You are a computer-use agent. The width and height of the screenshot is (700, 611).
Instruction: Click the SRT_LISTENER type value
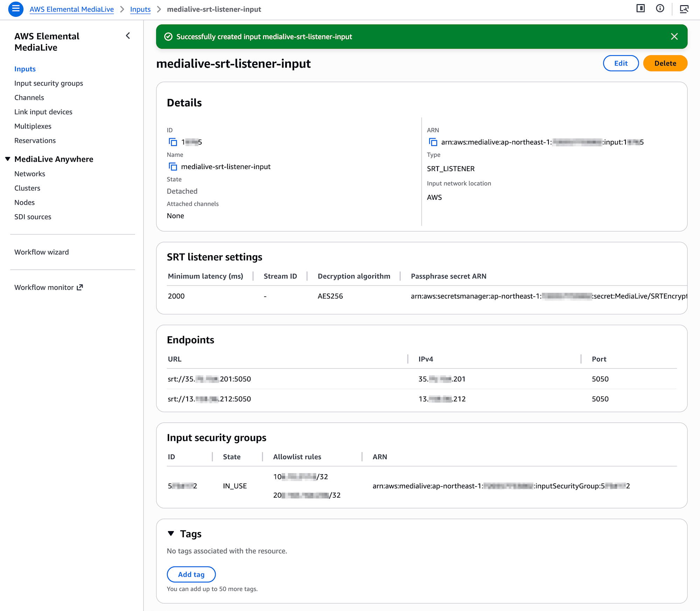click(451, 169)
